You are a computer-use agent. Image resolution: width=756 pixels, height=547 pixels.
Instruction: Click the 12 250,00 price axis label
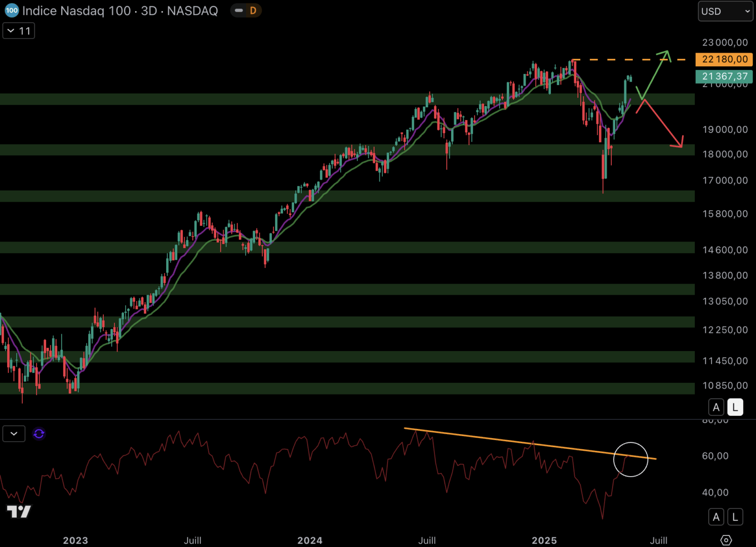[725, 330]
